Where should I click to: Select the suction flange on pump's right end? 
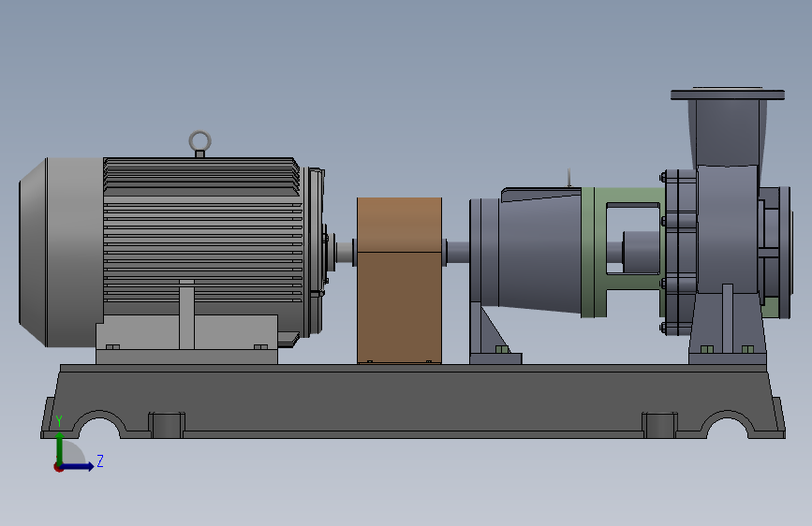(785, 252)
